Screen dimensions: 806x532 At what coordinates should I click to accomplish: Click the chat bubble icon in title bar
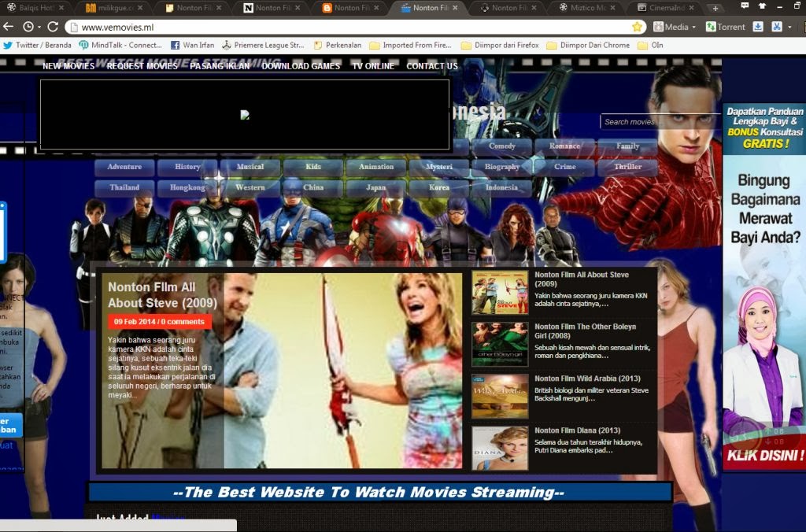(x=745, y=6)
